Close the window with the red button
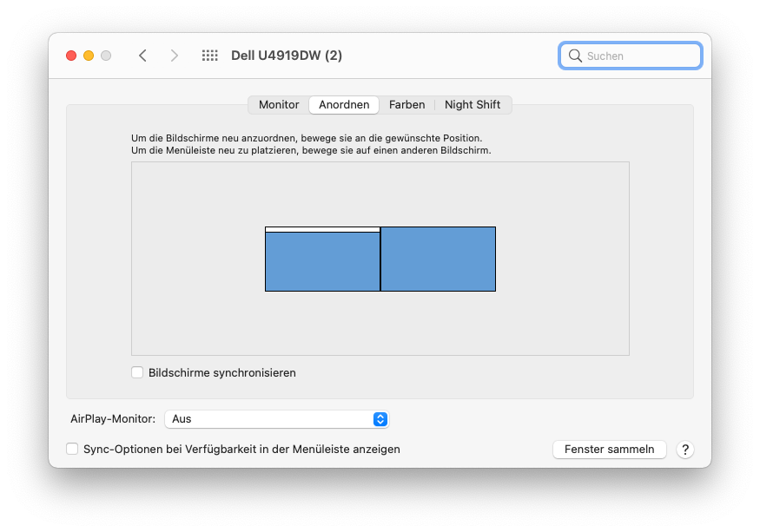Screen dimensions: 760x532 [x=71, y=56]
